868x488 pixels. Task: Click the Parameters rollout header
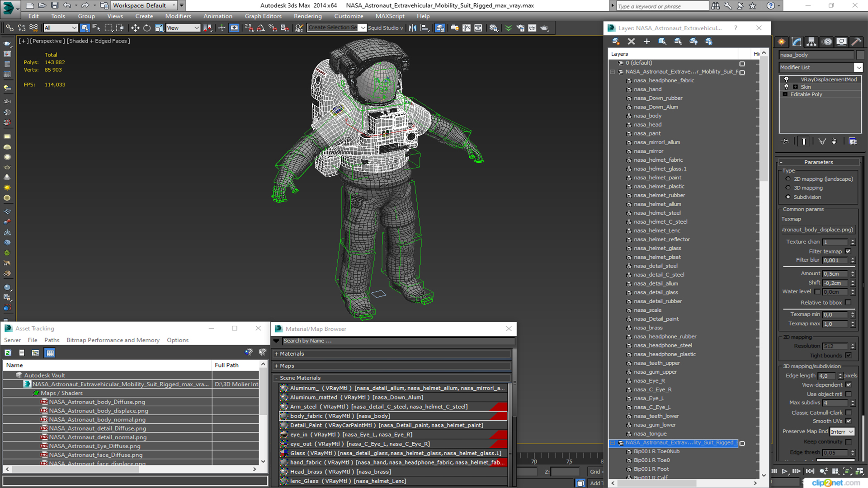point(818,162)
